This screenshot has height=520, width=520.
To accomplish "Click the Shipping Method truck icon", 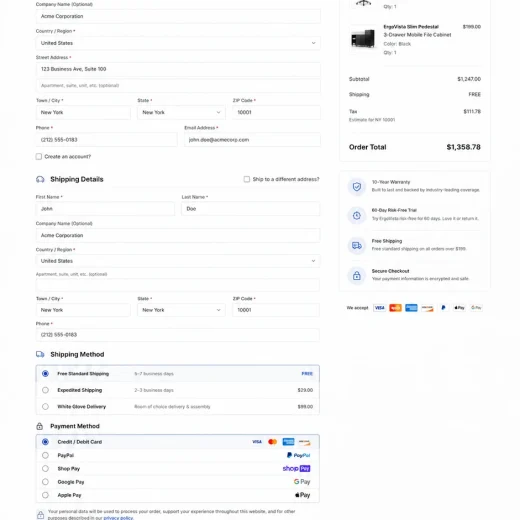I will [40, 354].
